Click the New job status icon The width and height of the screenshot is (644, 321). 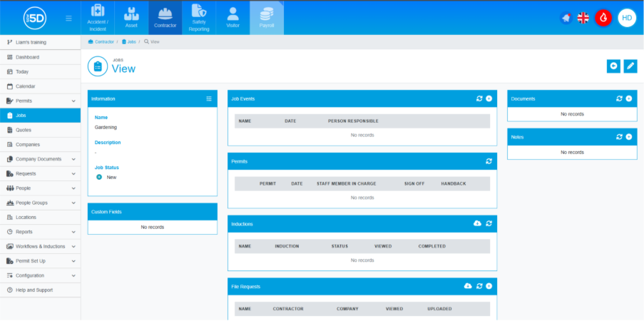(99, 177)
